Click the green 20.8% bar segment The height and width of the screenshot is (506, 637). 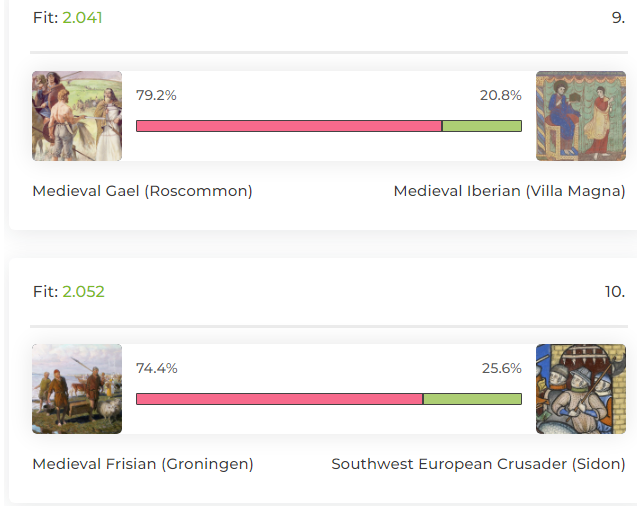[482, 126]
